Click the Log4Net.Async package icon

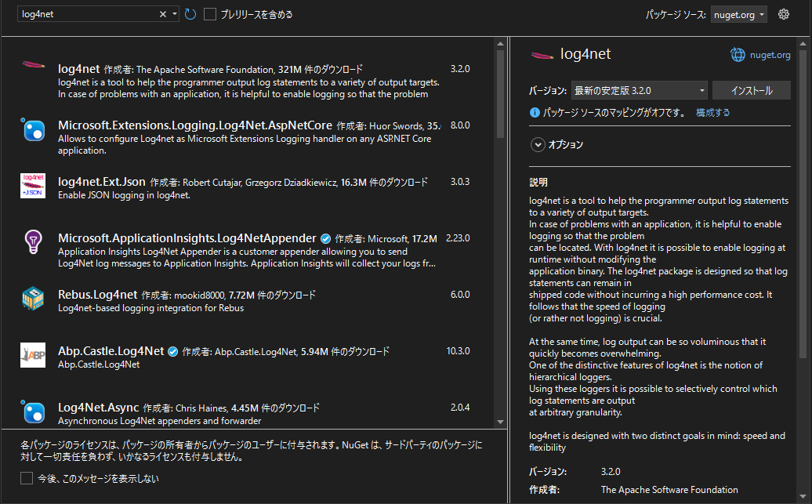(33, 412)
